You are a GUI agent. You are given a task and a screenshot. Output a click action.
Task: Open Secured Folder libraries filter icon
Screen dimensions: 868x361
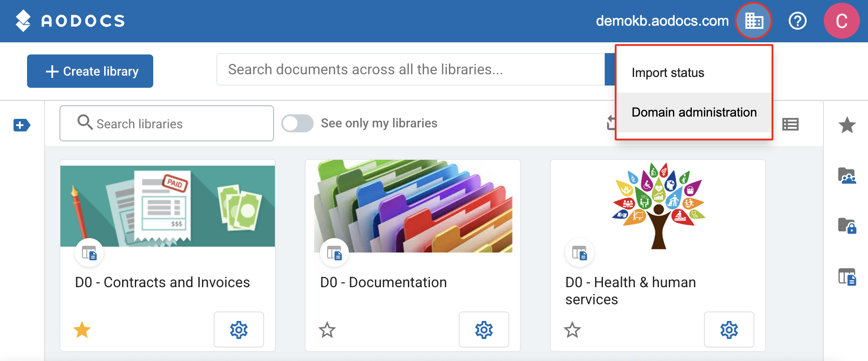point(847,226)
